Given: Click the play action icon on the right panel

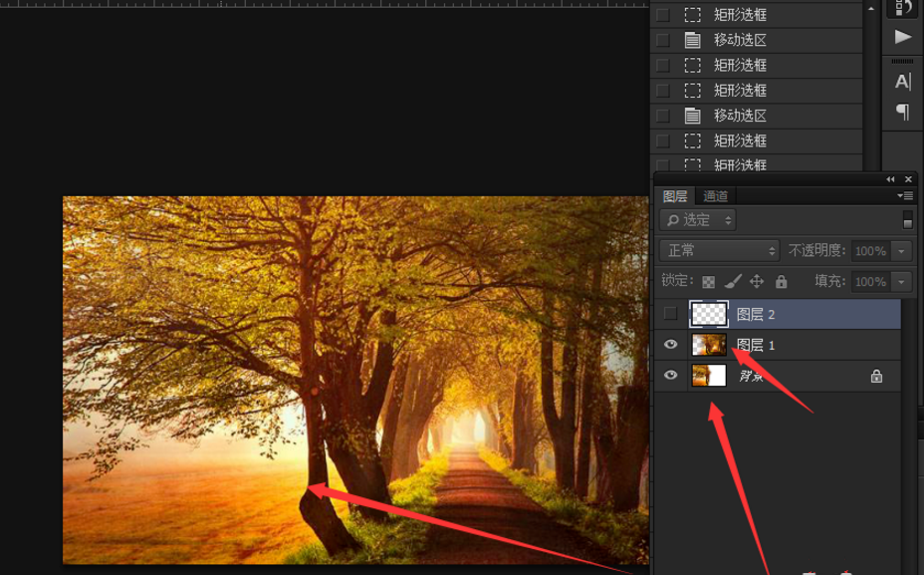Looking at the screenshot, I should 902,38.
